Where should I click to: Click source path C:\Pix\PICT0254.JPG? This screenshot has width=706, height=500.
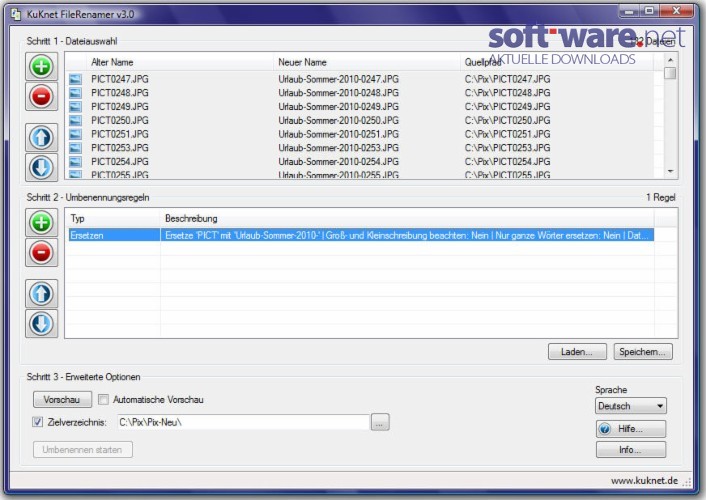click(507, 162)
